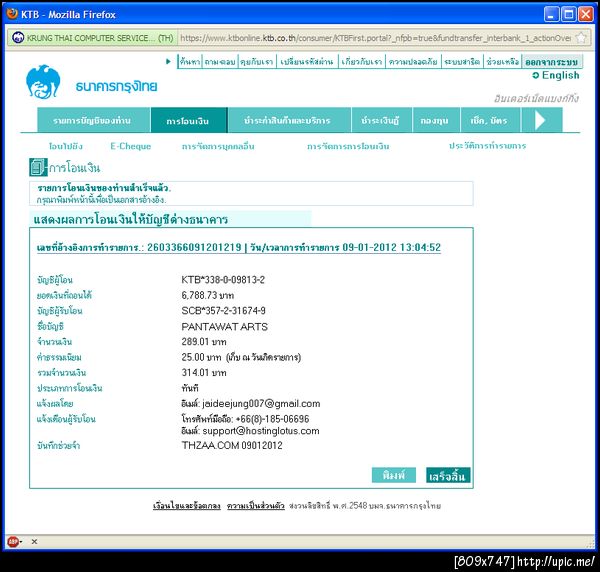Open the เงื่อนไขและข้อตกลง link
Image resolution: width=600 pixels, height=572 pixels.
pos(187,505)
